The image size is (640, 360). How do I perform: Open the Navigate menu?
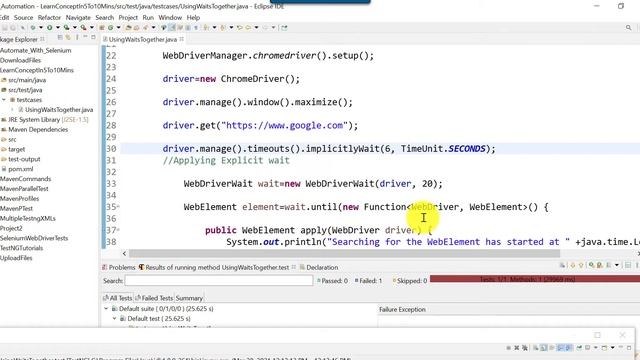pyautogui.click(x=78, y=18)
